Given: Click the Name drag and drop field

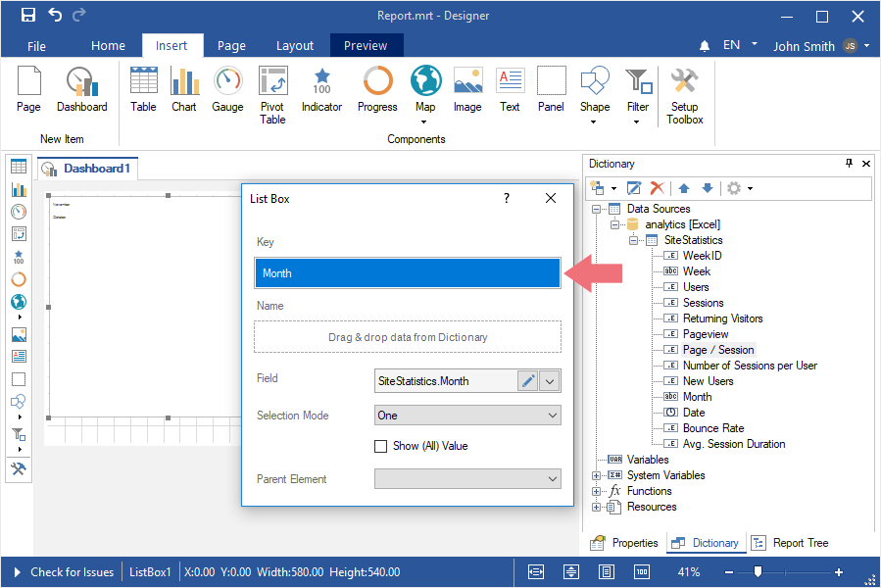Looking at the screenshot, I should coord(408,337).
